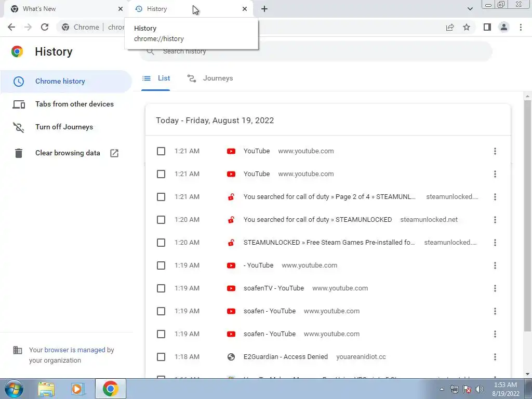Click Turn off Journeys
532x399 pixels.
(x=66, y=127)
